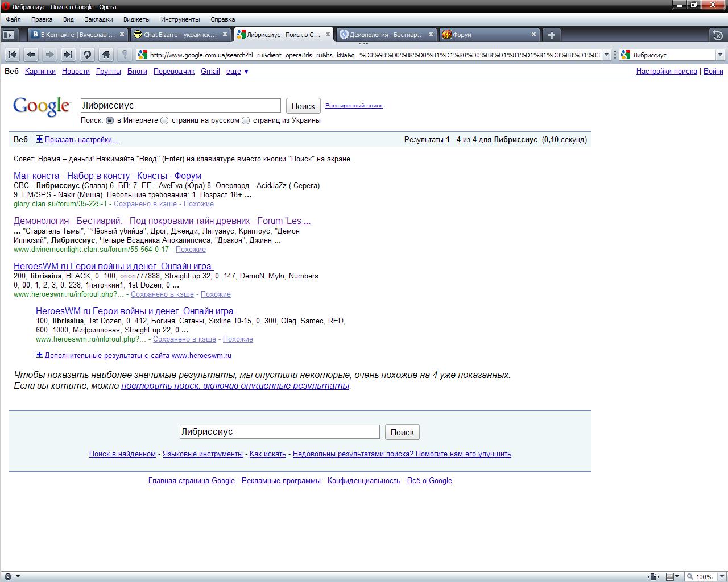Open Расширенный поиск link

tap(354, 106)
